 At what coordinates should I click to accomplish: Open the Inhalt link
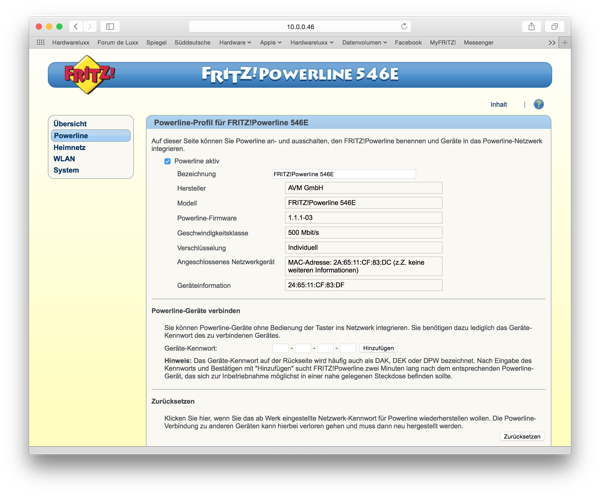[499, 104]
